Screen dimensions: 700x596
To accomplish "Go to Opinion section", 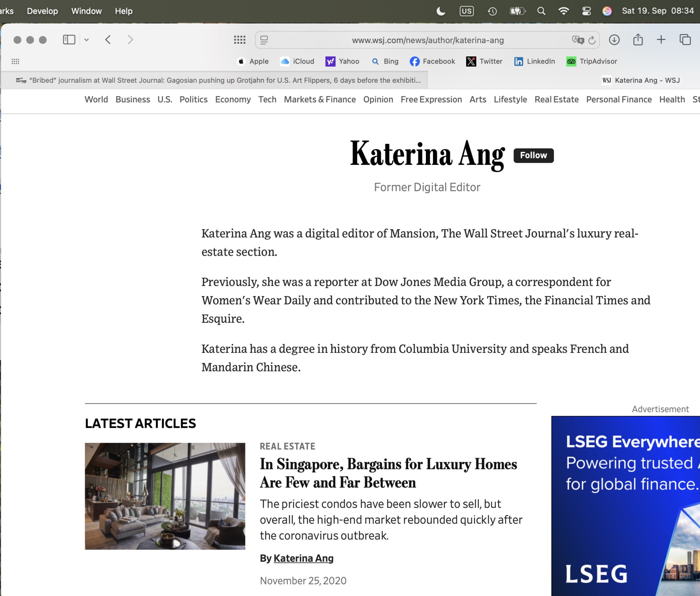I will pos(378,100).
